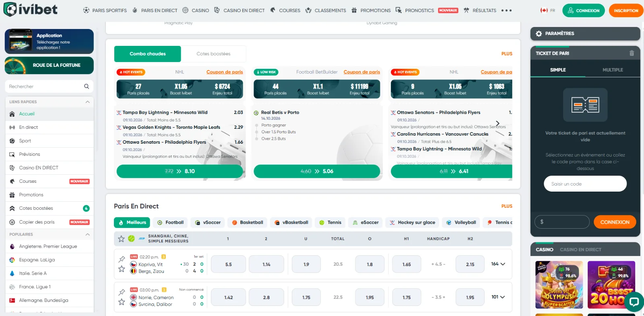Filter live bets by Football
Viewport: 644px width, 316px height.
click(x=170, y=223)
